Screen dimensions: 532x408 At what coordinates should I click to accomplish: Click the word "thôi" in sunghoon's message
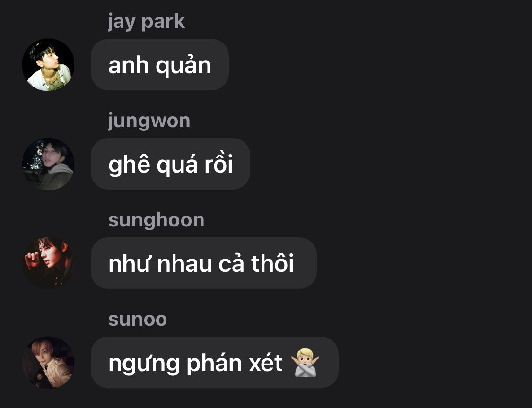pyautogui.click(x=272, y=263)
